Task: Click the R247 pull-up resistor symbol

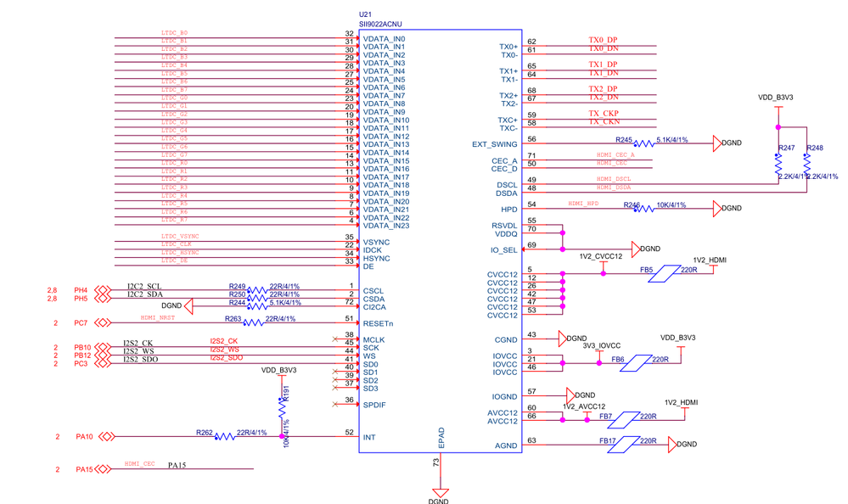Action: point(778,164)
